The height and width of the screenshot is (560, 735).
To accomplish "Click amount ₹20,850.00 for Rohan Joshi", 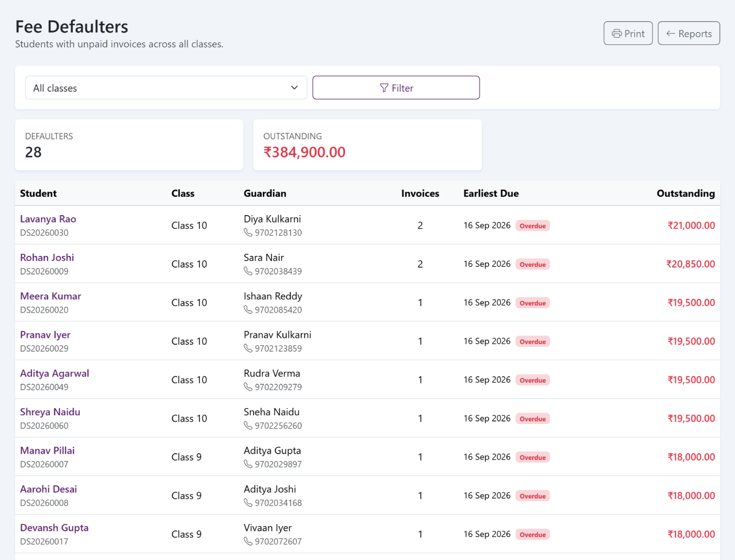I will (x=690, y=264).
